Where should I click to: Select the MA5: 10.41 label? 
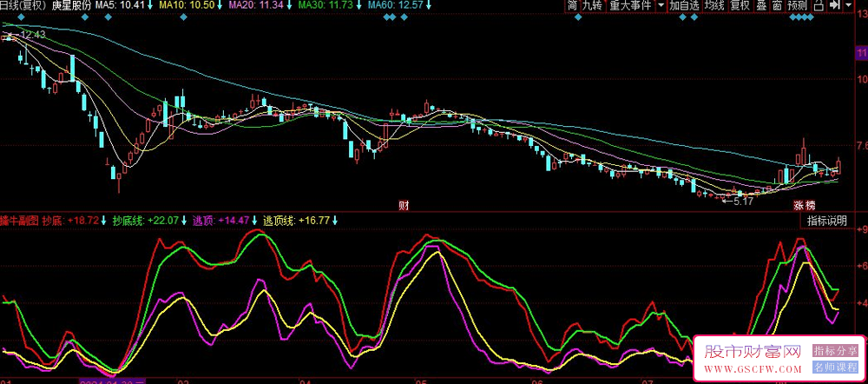[x=120, y=5]
